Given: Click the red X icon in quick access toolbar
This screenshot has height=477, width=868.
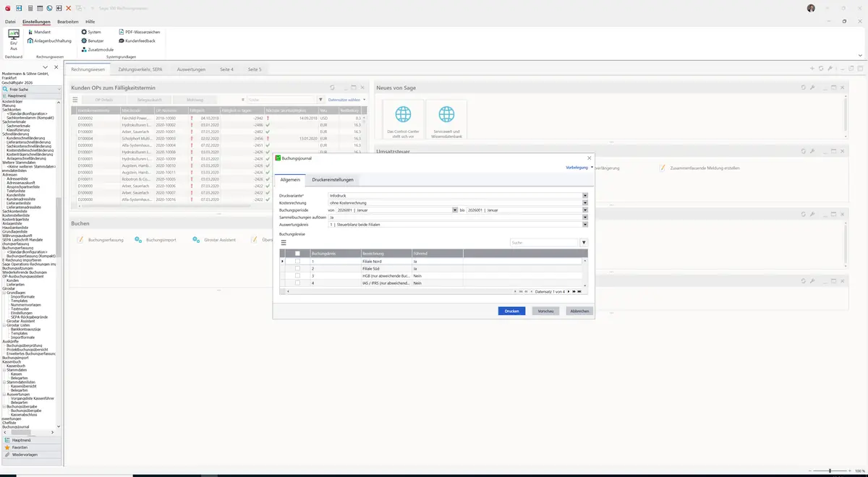Looking at the screenshot, I should pyautogui.click(x=69, y=8).
